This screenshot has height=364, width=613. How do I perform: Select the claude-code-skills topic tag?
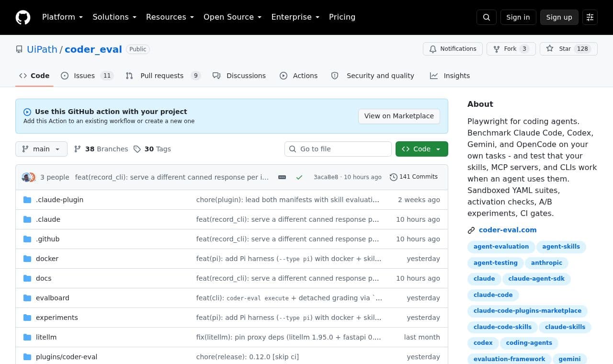pos(502,327)
